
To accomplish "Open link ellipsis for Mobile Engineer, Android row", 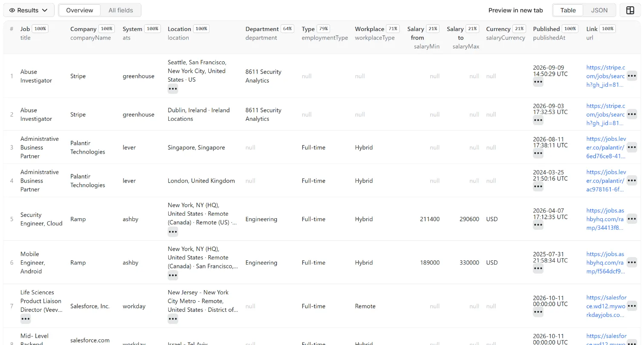I will pos(632,262).
